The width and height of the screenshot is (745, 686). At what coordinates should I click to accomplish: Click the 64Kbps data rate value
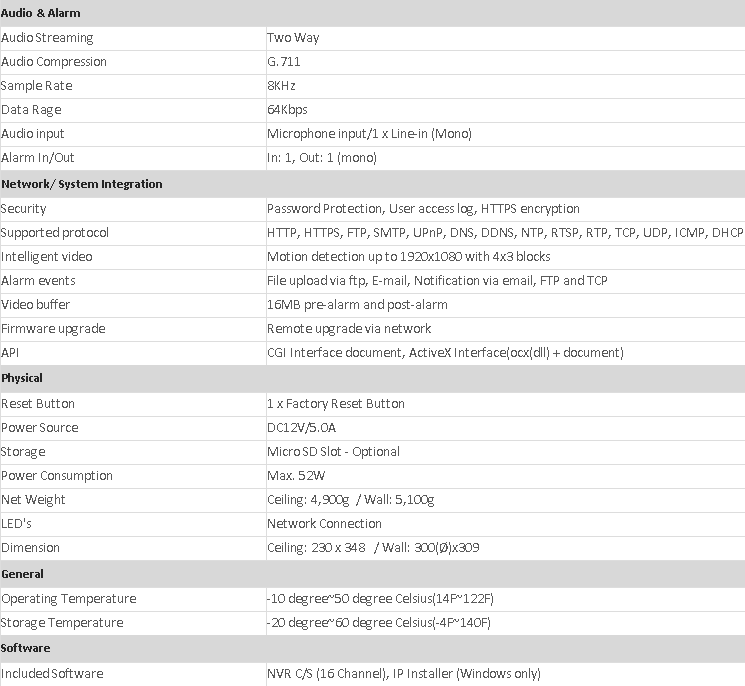(x=287, y=110)
